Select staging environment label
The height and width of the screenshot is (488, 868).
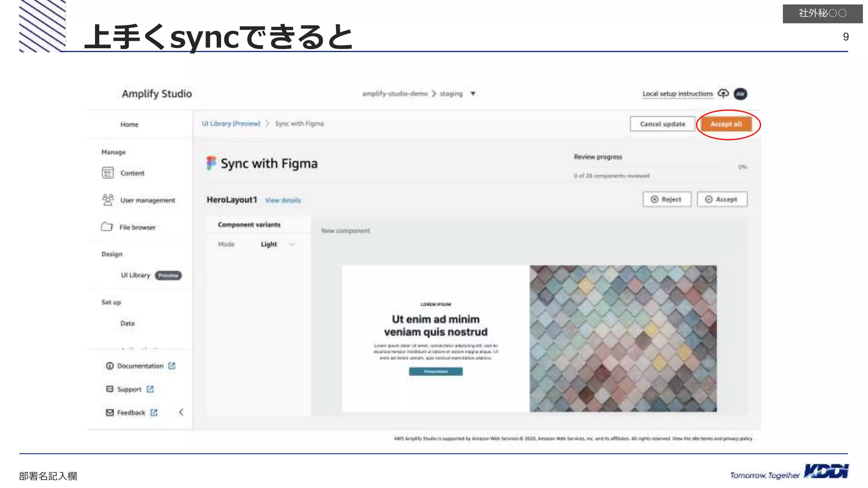(x=451, y=94)
